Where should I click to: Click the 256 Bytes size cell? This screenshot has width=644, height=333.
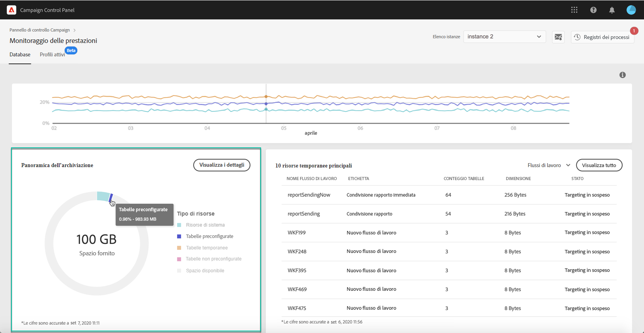pos(515,195)
